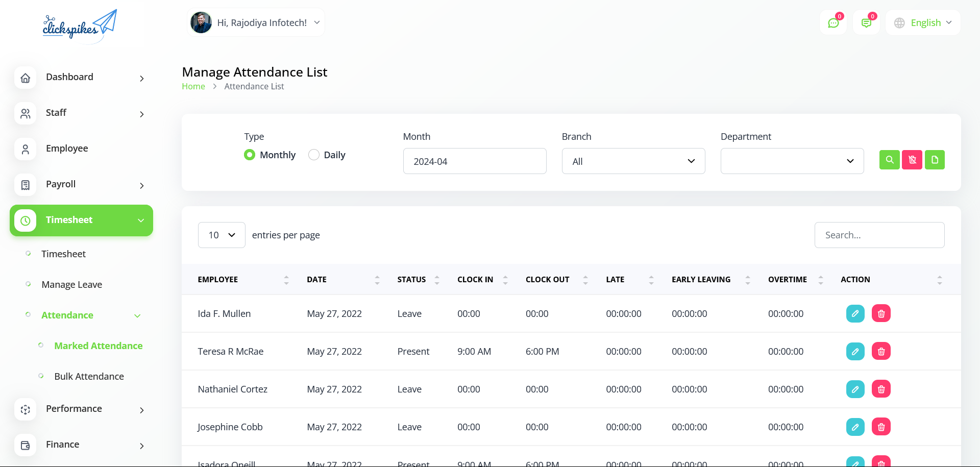Open the chat messages icon in header

[x=833, y=23]
